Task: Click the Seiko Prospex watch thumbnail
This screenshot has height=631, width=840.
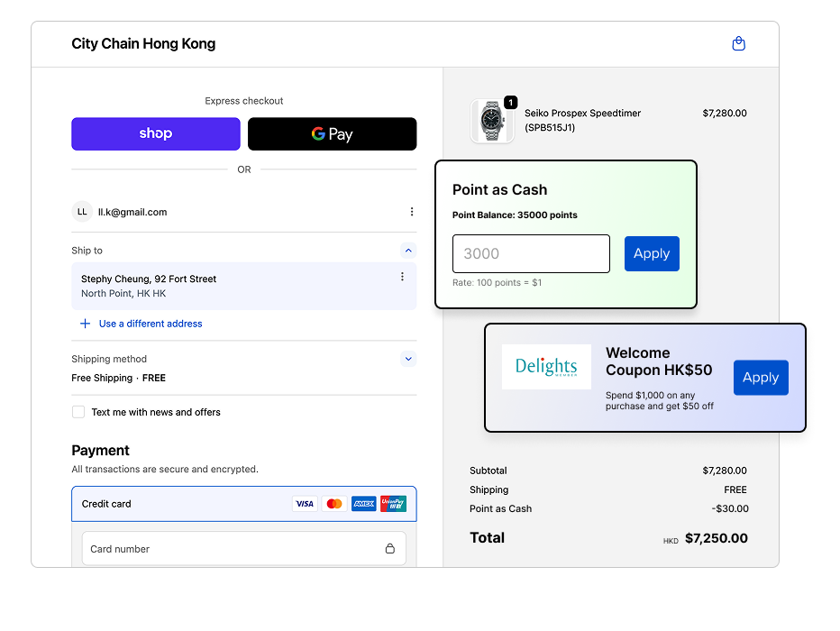Action: point(492,121)
